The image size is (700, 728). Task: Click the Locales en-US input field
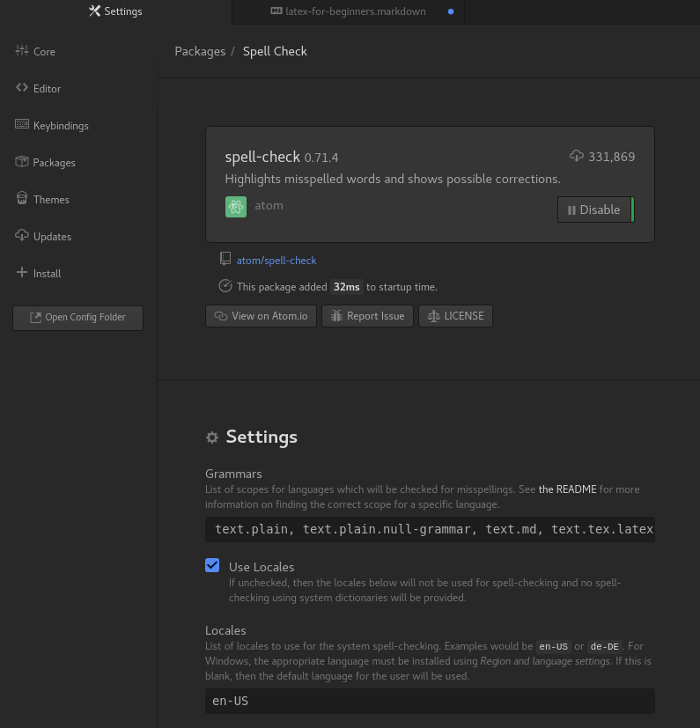click(x=431, y=701)
